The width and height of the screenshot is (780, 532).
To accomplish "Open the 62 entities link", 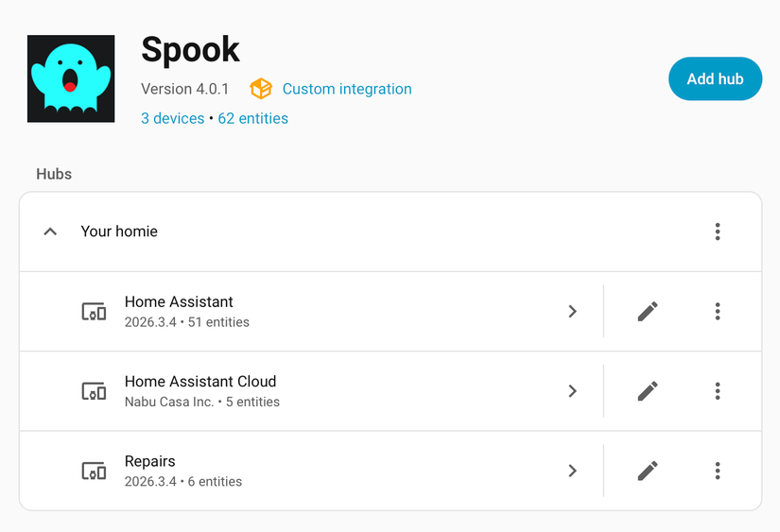I will 252,118.
